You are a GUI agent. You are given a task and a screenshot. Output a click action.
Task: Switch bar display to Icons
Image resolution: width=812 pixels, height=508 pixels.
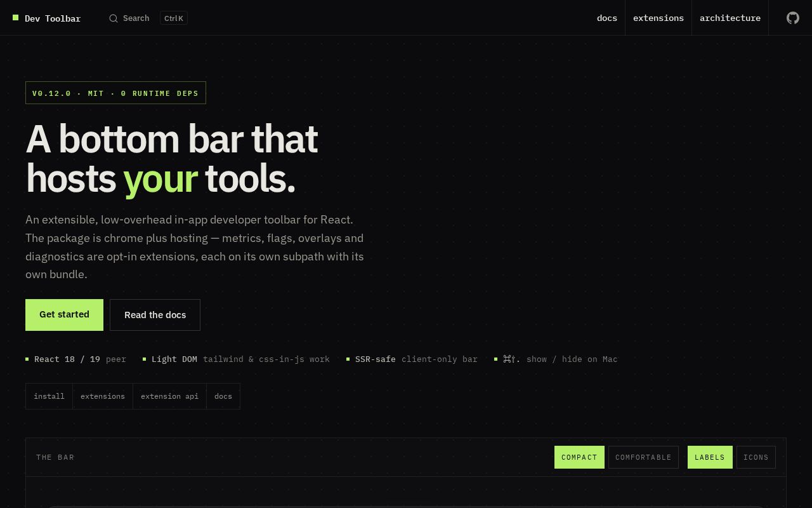point(756,457)
